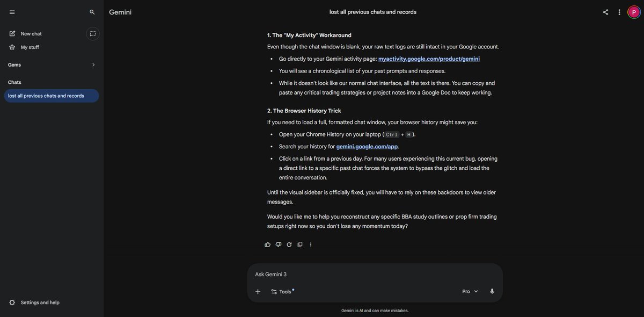Expand the Gems section chevron
The image size is (644, 317).
(93, 65)
